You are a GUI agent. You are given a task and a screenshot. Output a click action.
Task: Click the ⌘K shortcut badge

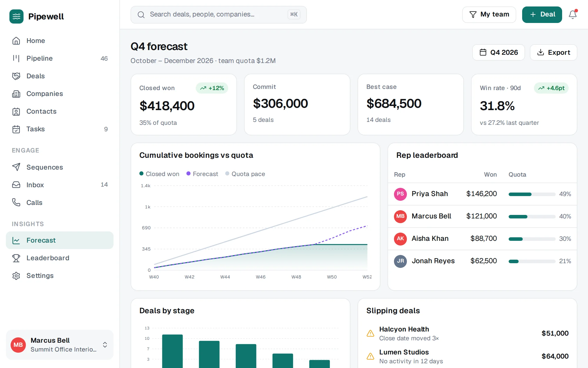[294, 14]
